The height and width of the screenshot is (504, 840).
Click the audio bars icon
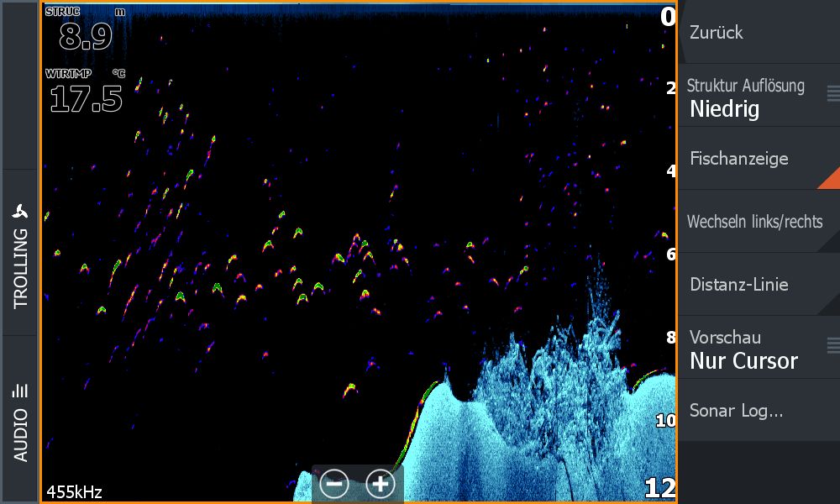[20, 390]
